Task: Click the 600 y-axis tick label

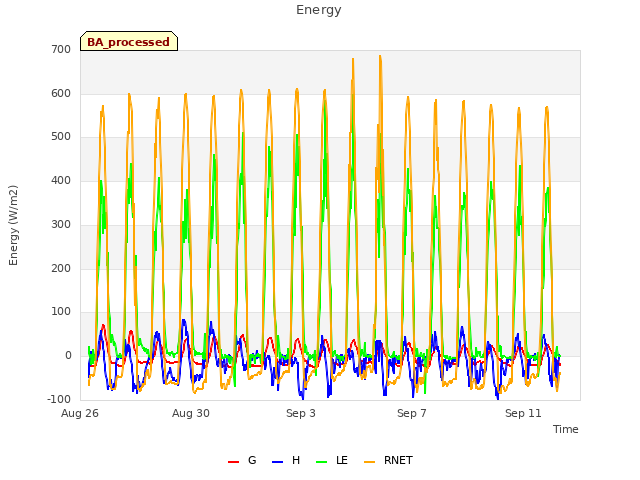Action: pos(61,93)
